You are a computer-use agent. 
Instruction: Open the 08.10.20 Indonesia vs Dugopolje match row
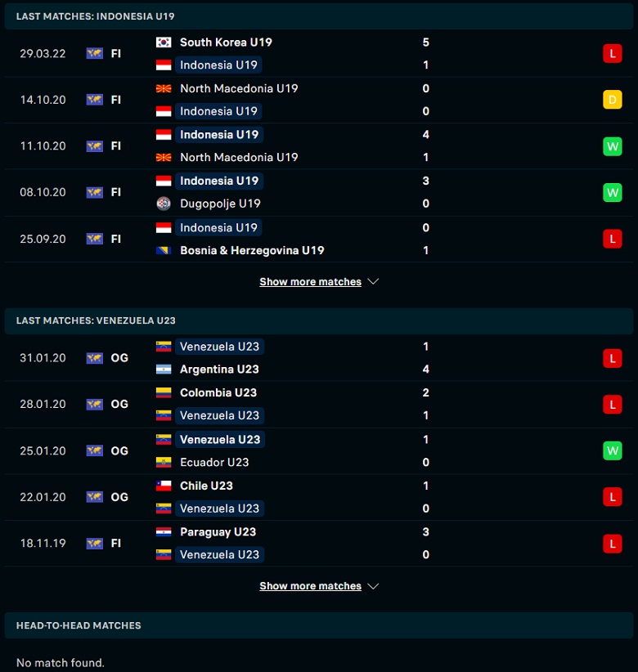[x=319, y=192]
